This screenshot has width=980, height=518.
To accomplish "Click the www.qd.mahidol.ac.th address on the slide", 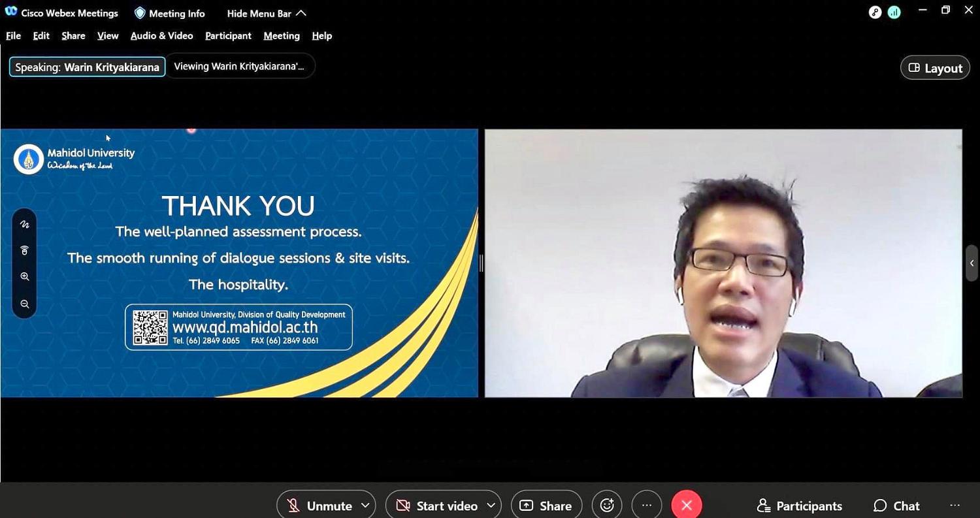I will point(245,327).
